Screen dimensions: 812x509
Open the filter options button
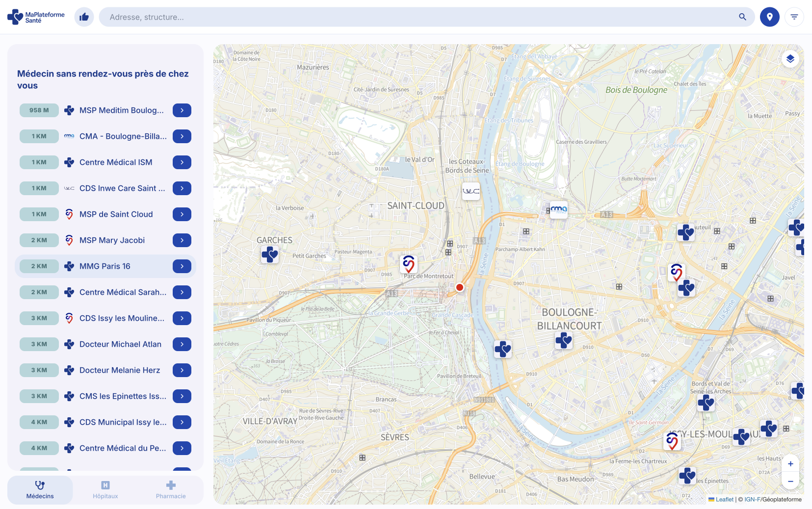tap(794, 17)
